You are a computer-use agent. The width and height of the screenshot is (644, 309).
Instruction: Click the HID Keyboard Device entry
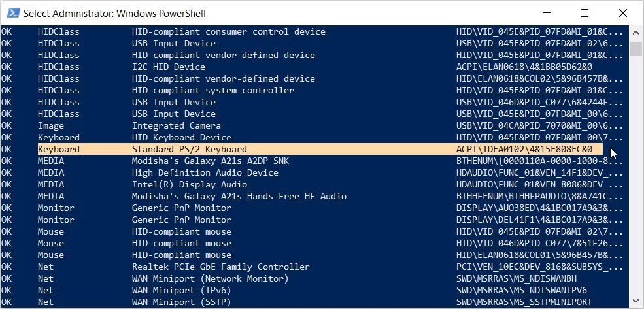tap(181, 137)
